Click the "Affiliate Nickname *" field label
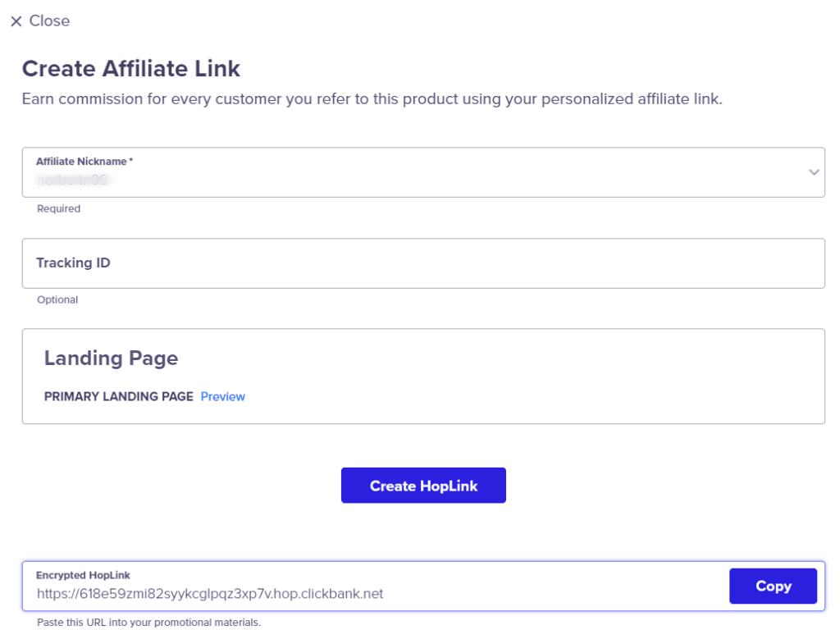840x630 pixels. pyautogui.click(x=84, y=162)
